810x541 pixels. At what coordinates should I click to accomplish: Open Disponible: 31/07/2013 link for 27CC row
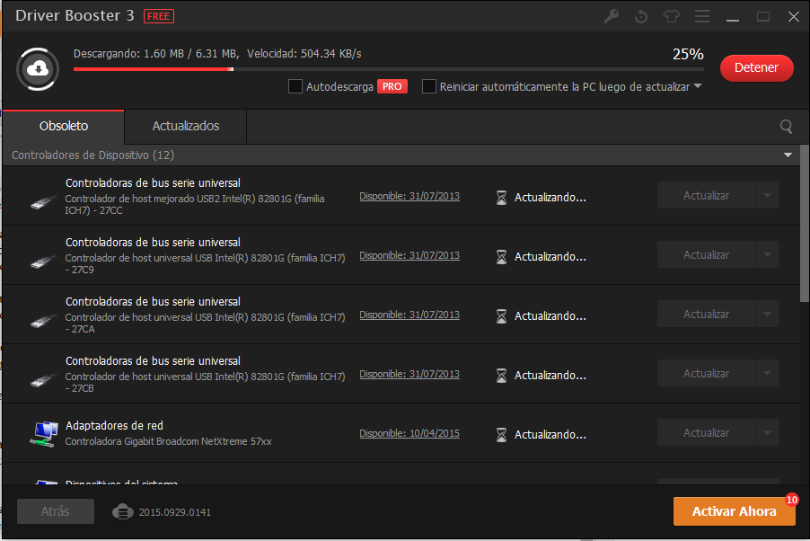409,196
